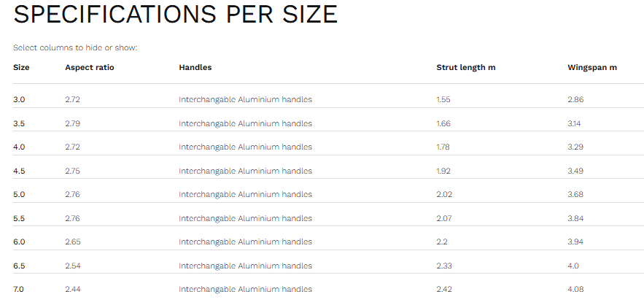This screenshot has height=305, width=644.
Task: Select the 6.0 size row label
Action: (x=19, y=242)
